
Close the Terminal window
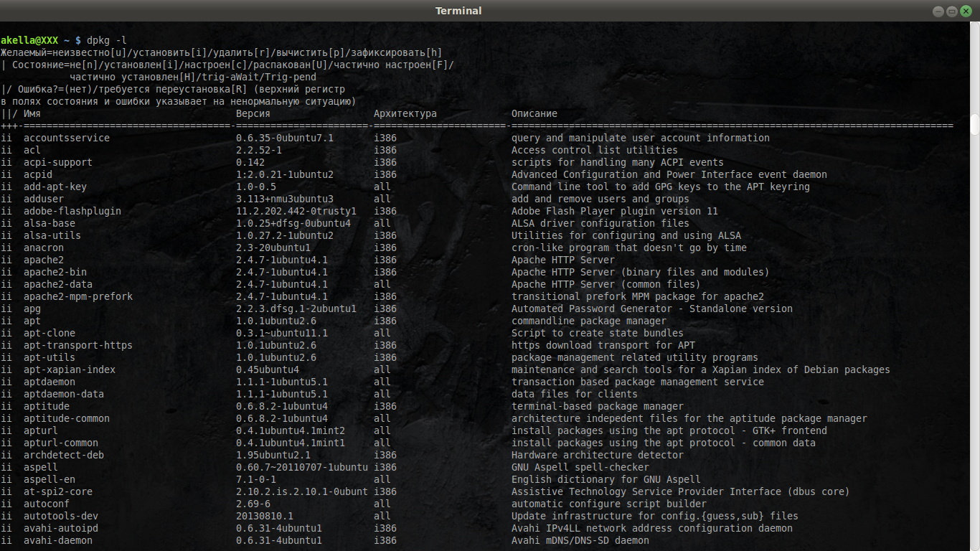[x=966, y=11]
